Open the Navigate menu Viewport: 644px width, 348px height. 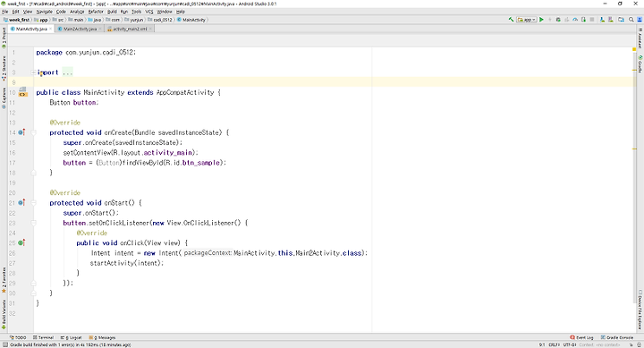coord(45,12)
